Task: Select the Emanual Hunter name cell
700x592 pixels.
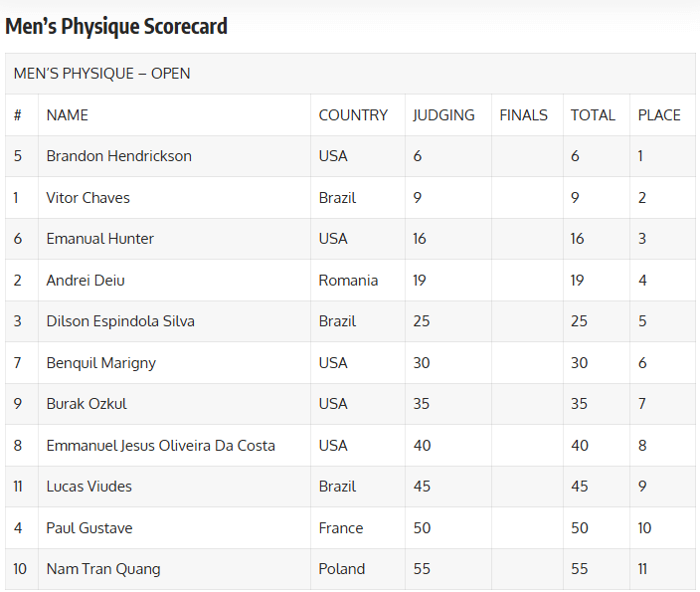Action: coord(100,239)
